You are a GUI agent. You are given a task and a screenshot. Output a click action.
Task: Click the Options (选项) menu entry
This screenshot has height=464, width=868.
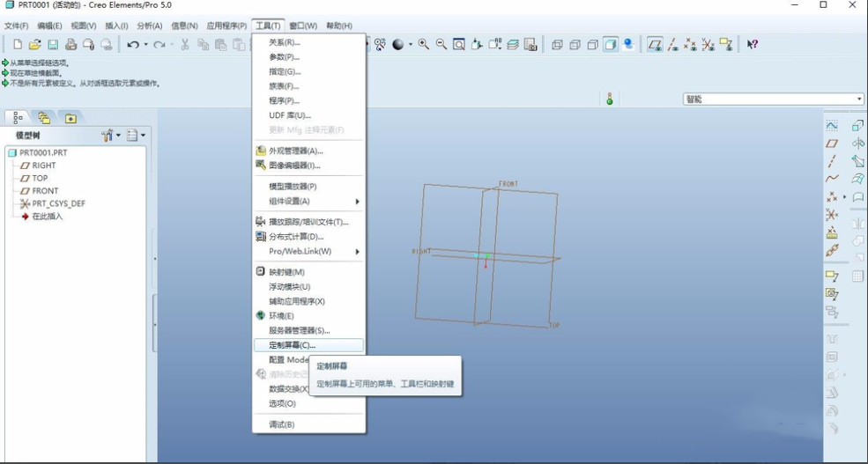[282, 403]
